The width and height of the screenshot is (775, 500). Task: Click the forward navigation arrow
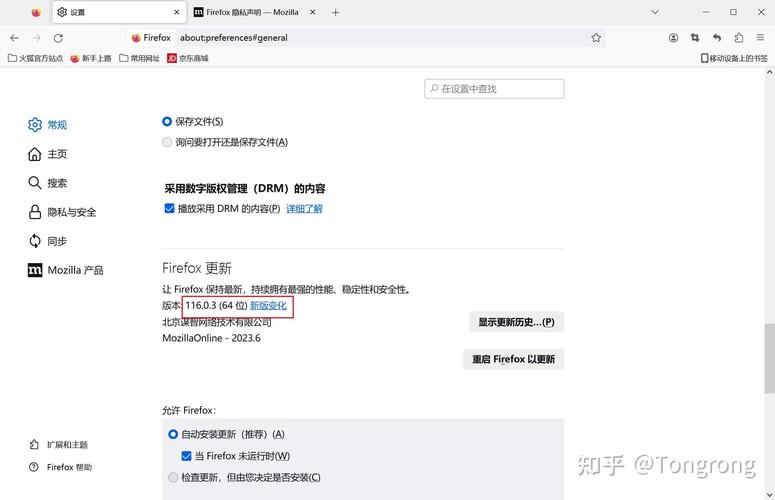(36, 38)
